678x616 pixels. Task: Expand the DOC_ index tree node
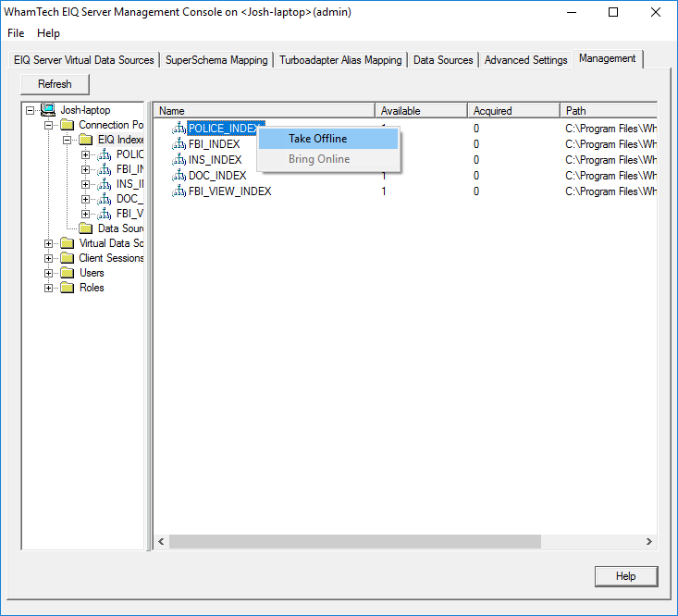(86, 199)
